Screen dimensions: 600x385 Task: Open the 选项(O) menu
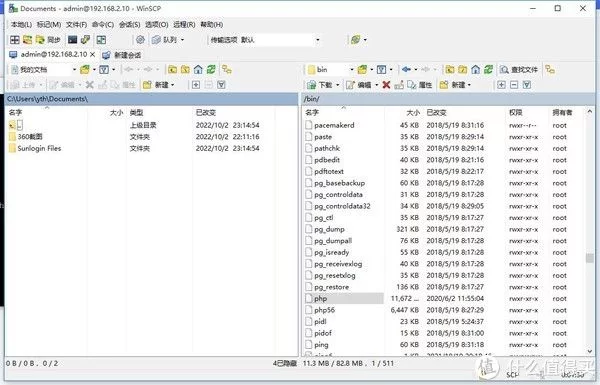(x=157, y=24)
